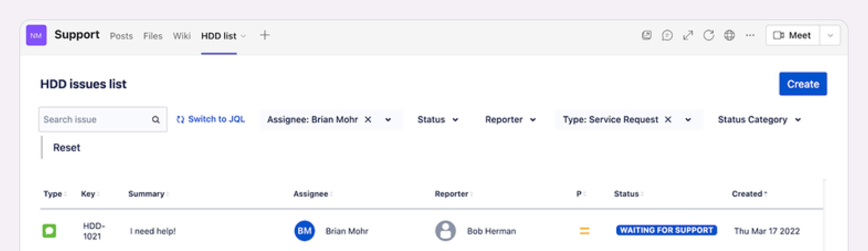This screenshot has height=251, width=868.
Task: Open the Status Category dropdown
Action: click(x=759, y=120)
